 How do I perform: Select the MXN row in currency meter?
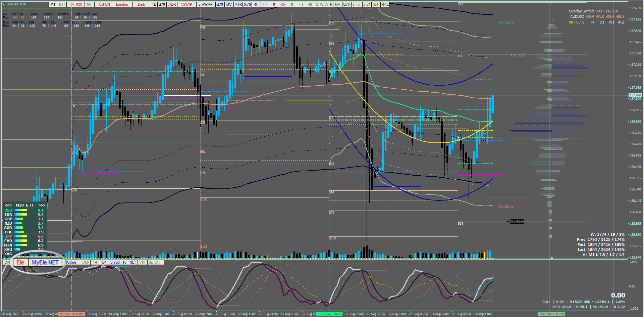tap(23, 245)
